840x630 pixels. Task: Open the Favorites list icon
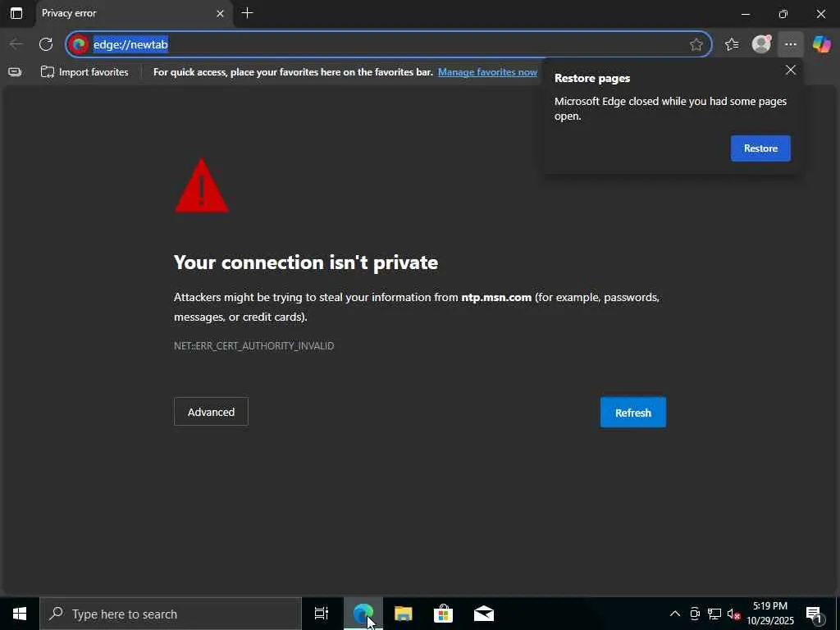click(732, 44)
